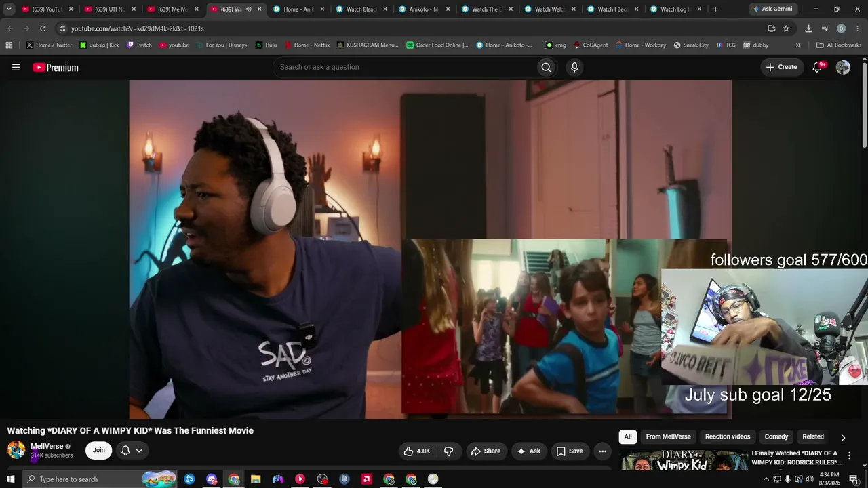The height and width of the screenshot is (488, 868).
Task: Show hidden system tray icons
Action: click(x=766, y=479)
